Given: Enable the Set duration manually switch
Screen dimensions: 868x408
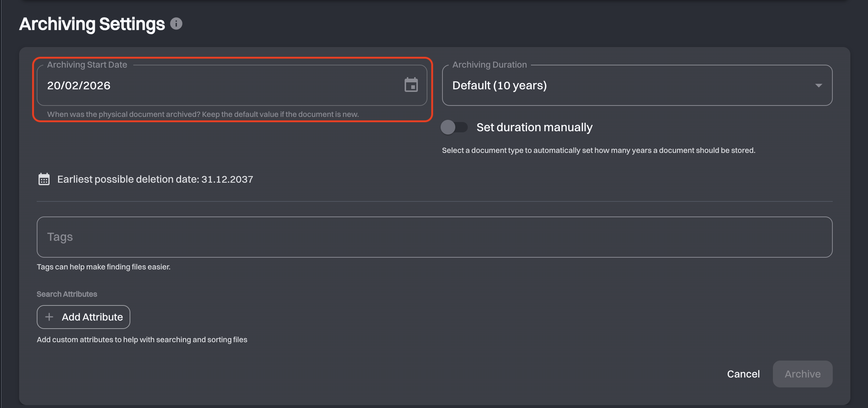Looking at the screenshot, I should (454, 127).
